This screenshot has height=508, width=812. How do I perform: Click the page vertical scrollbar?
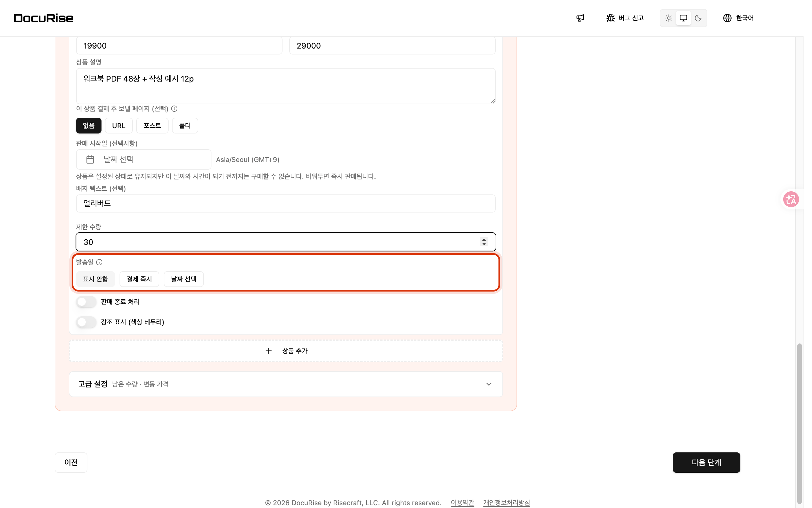click(799, 423)
